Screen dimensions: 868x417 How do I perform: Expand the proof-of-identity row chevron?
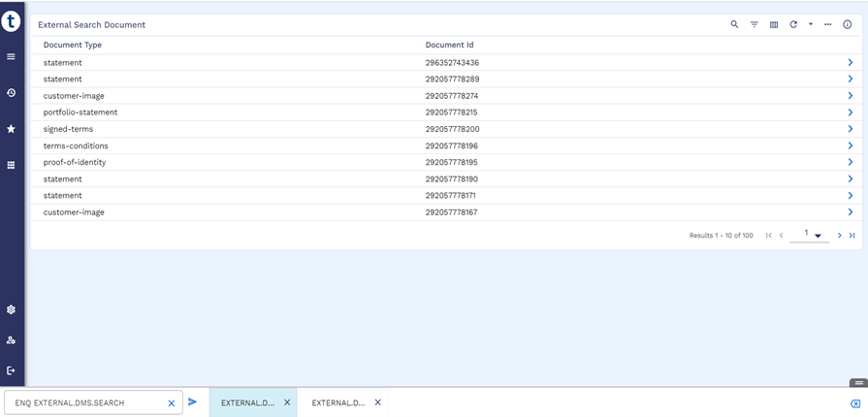[851, 162]
